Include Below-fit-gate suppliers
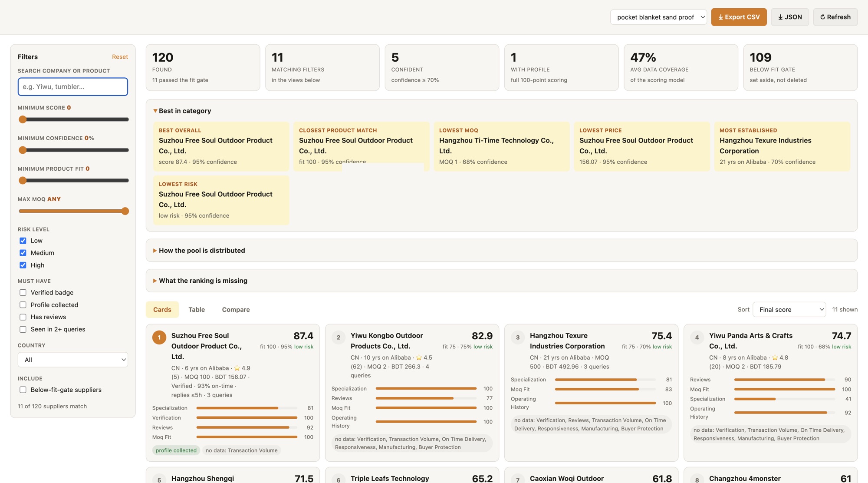This screenshot has width=868, height=483. (x=23, y=390)
